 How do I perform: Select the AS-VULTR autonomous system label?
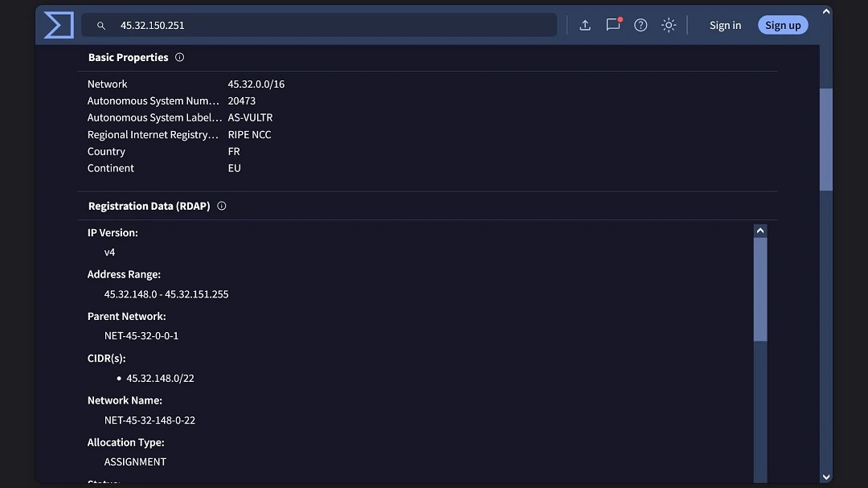click(250, 117)
